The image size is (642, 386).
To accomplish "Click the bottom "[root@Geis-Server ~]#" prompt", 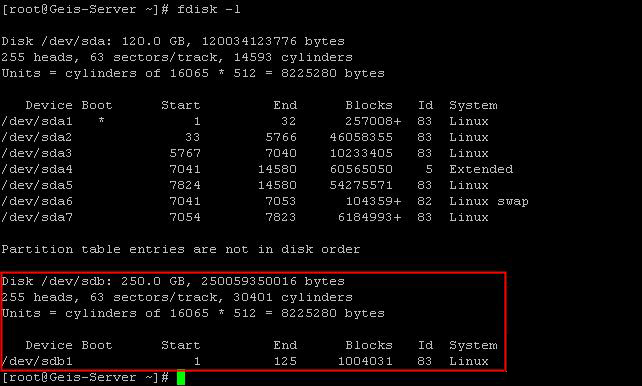I will click(x=85, y=377).
